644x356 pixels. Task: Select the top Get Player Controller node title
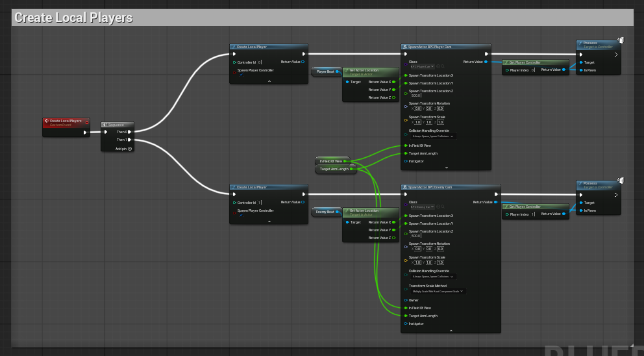[x=525, y=62]
